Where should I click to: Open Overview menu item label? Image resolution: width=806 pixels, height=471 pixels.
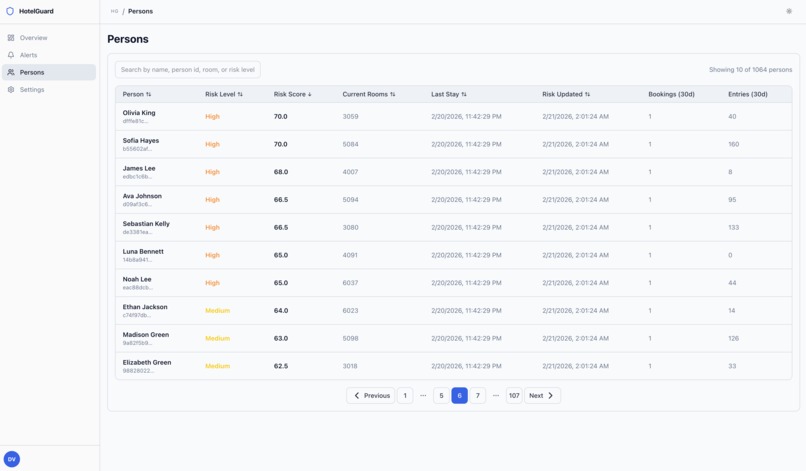click(33, 38)
